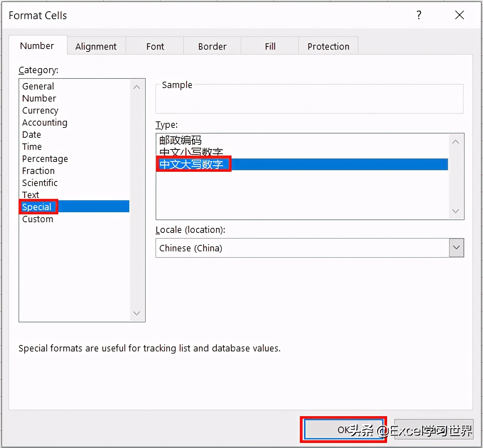Viewport: 483px width, 448px height.
Task: Select the Fraction category
Action: (74, 171)
